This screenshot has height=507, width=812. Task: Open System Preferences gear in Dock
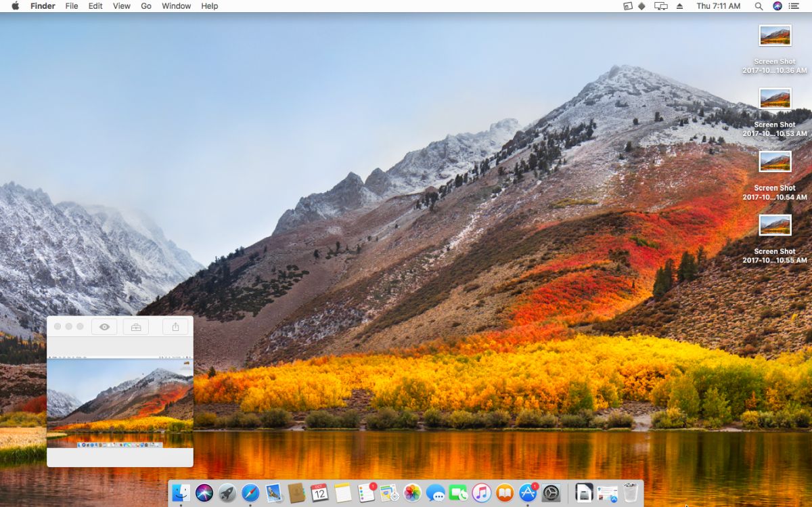point(551,493)
